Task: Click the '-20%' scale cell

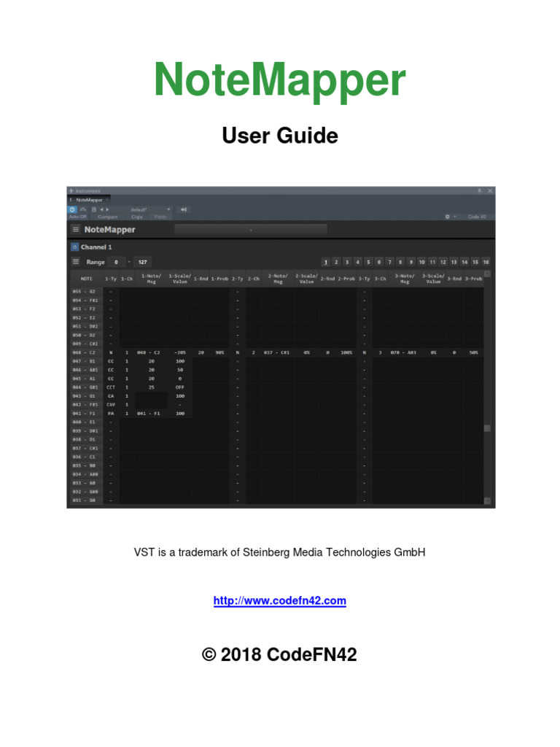Action: (x=180, y=352)
